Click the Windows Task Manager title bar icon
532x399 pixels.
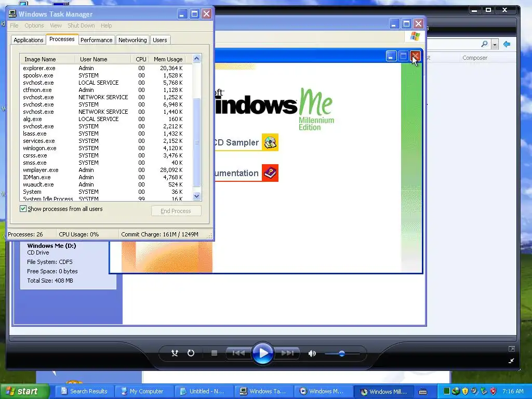pos(12,14)
